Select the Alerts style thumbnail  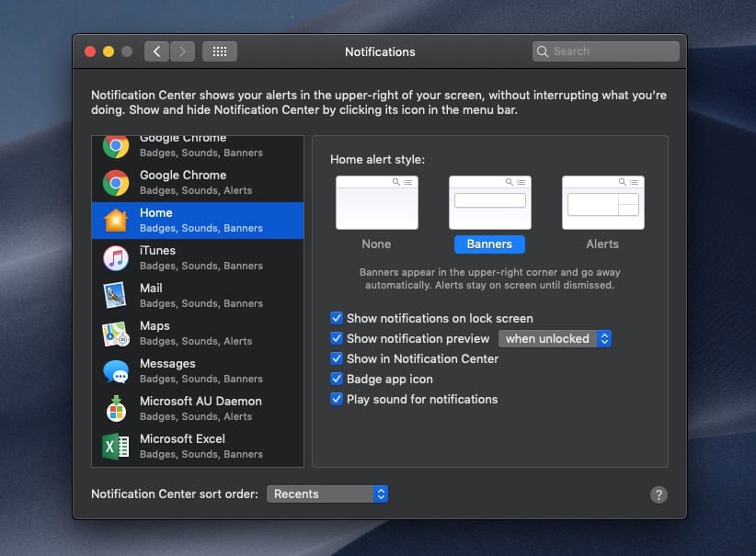[603, 202]
